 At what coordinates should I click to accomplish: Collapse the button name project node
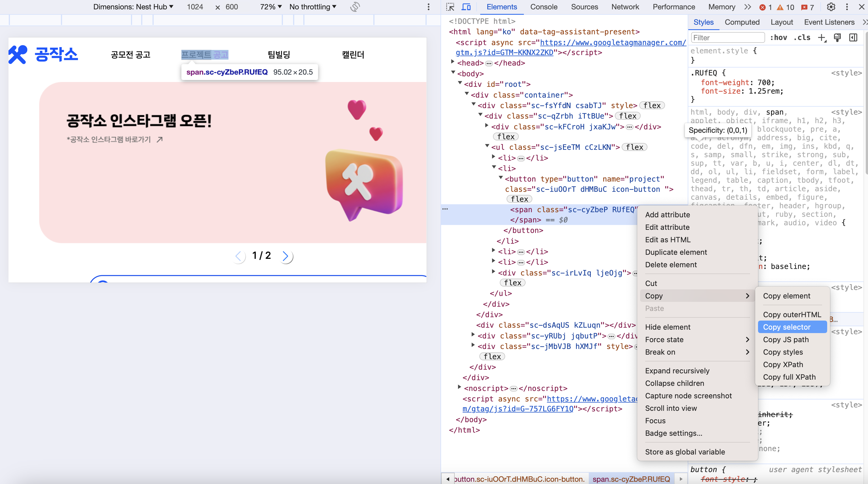tap(501, 178)
